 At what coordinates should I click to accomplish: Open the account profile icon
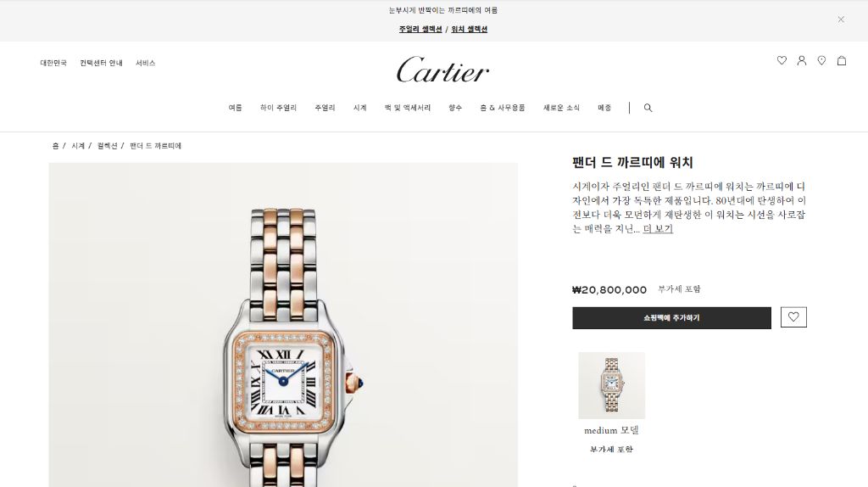(802, 60)
